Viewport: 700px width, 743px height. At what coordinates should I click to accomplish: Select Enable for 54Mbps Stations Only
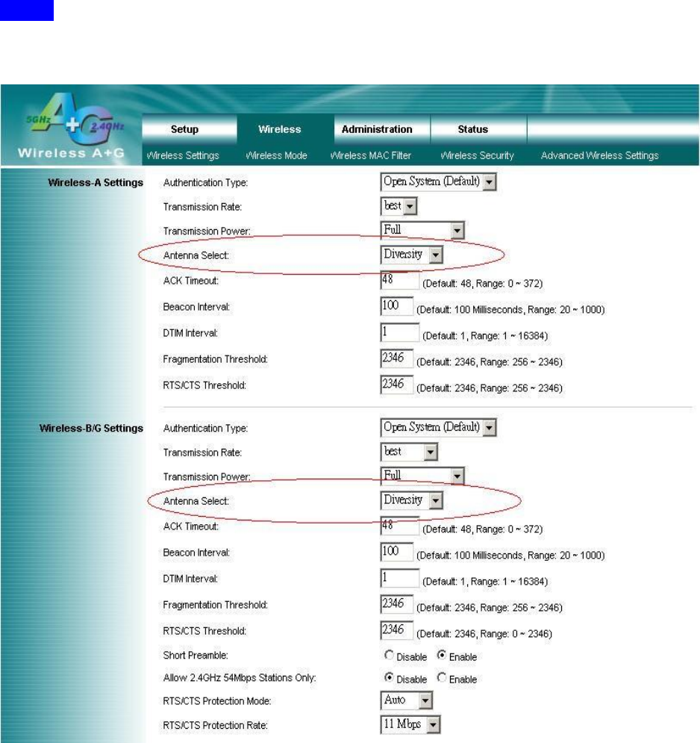point(441,677)
